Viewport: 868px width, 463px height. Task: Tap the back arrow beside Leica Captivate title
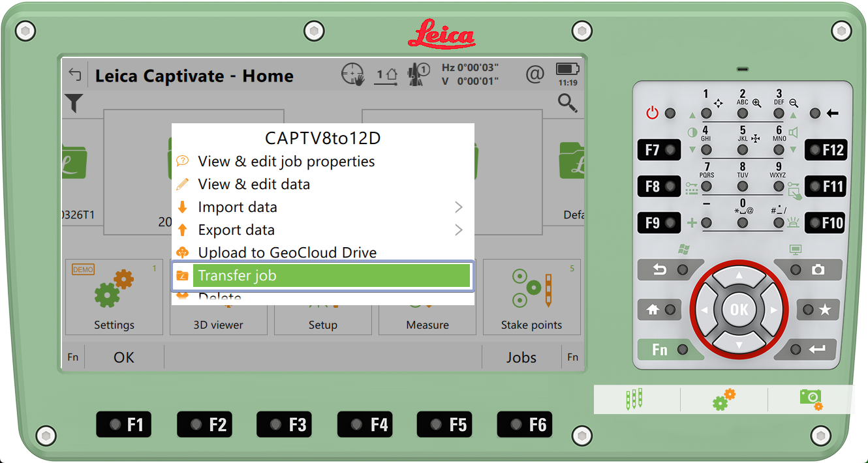tap(75, 75)
